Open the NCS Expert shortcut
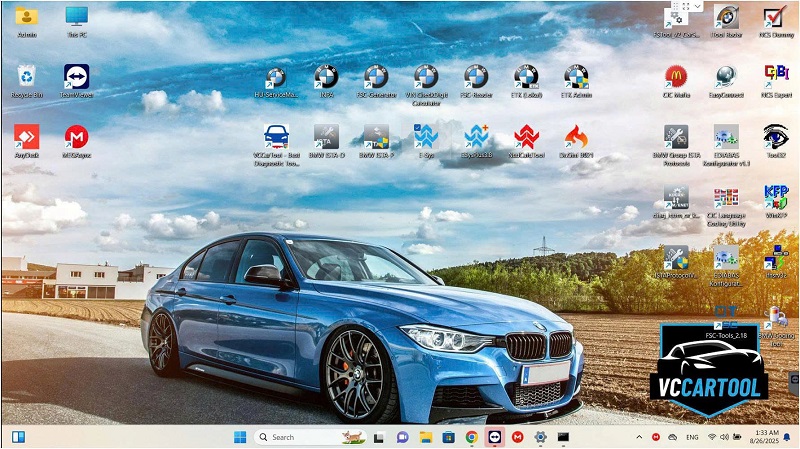 [x=776, y=81]
